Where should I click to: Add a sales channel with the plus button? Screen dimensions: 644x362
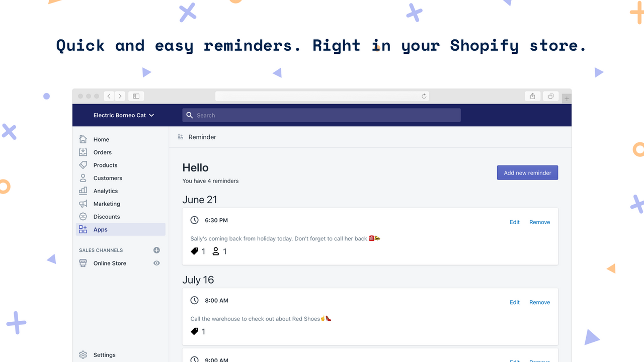(156, 250)
